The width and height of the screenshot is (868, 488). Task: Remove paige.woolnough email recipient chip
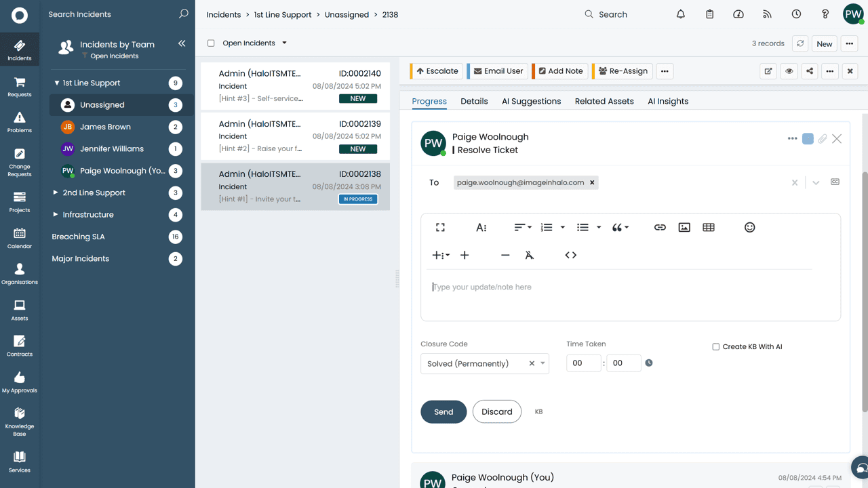(x=592, y=183)
